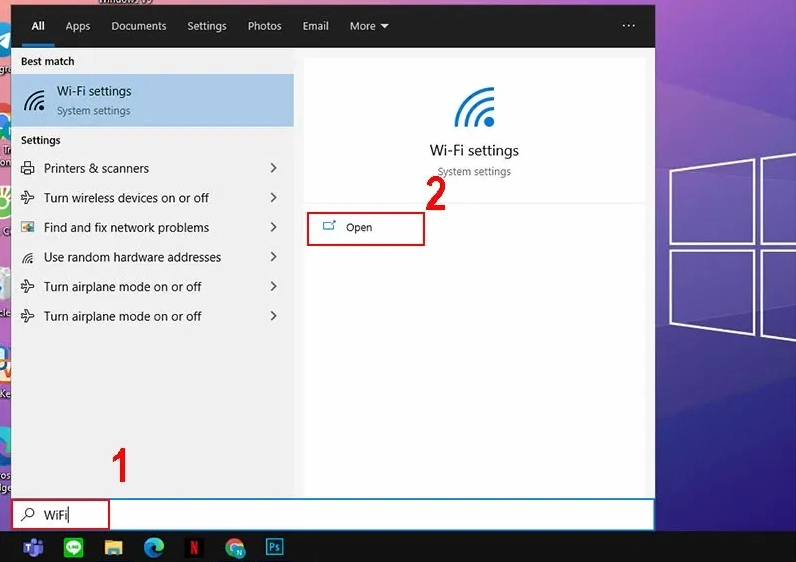796x562 pixels.
Task: Launch Google Chrome from the taskbar
Action: (x=234, y=547)
